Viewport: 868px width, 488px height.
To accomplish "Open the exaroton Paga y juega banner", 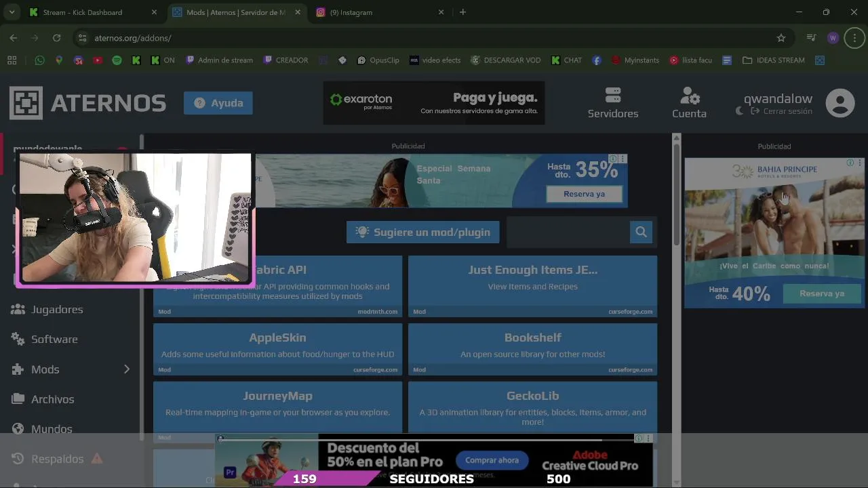I will [434, 103].
